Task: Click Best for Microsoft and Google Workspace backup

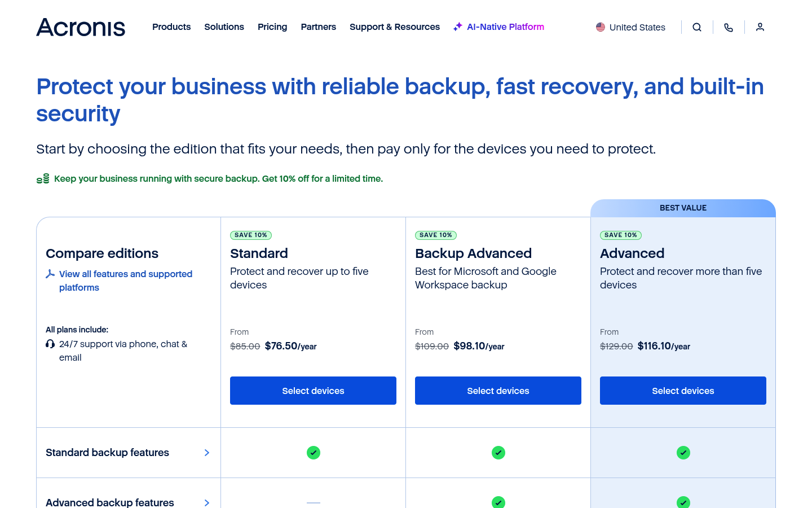Action: 486,278
